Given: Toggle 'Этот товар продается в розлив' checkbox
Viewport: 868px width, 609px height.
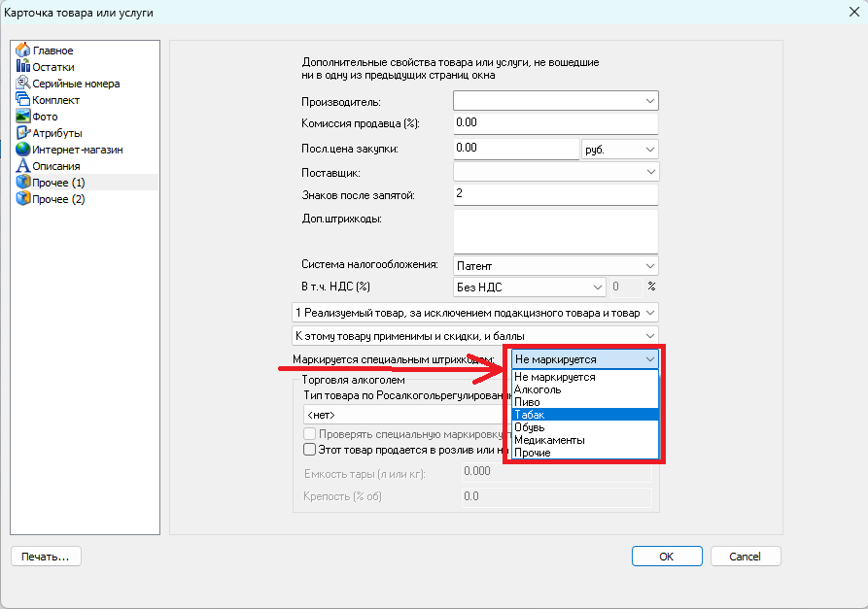Looking at the screenshot, I should (x=309, y=449).
